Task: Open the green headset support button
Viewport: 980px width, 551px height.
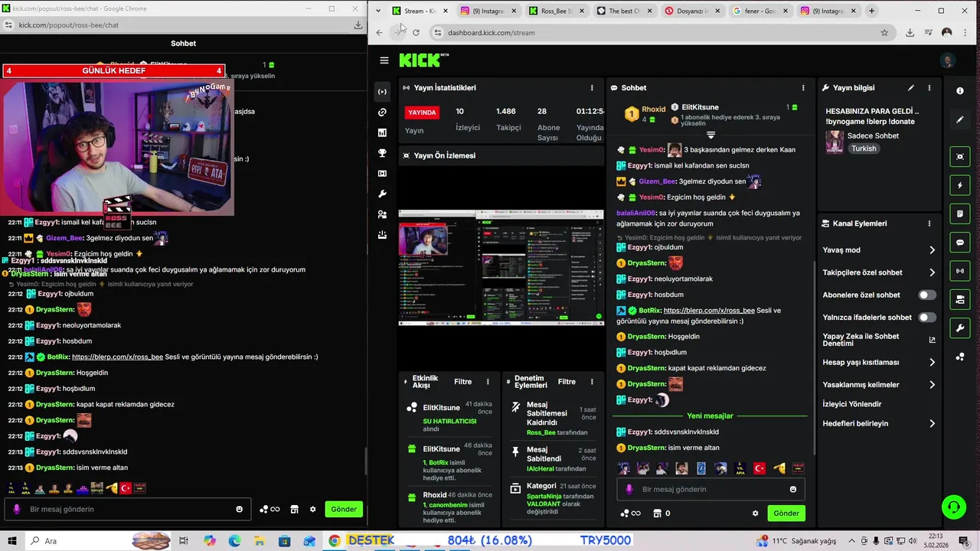Action: click(x=953, y=507)
